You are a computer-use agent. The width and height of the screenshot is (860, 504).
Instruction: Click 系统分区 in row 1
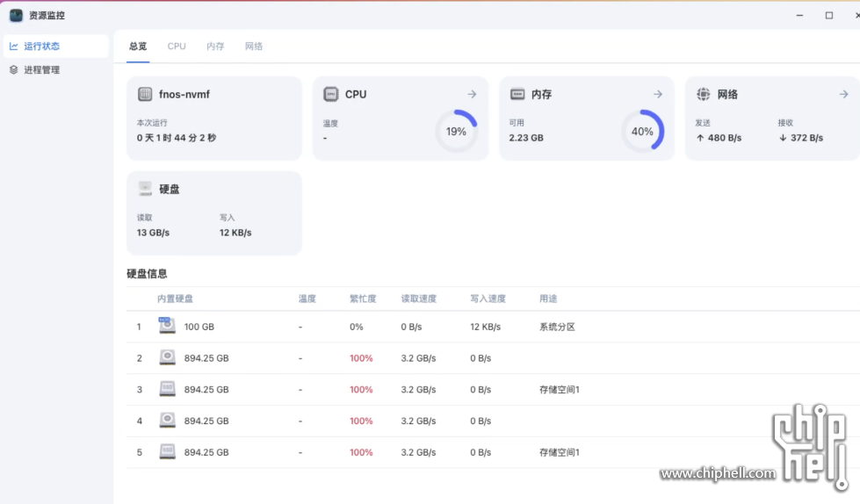click(557, 327)
